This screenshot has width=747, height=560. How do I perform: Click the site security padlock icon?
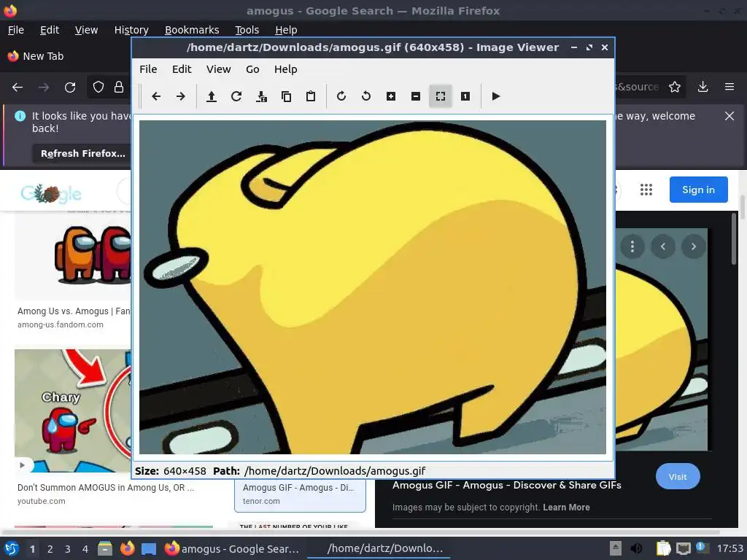point(119,87)
